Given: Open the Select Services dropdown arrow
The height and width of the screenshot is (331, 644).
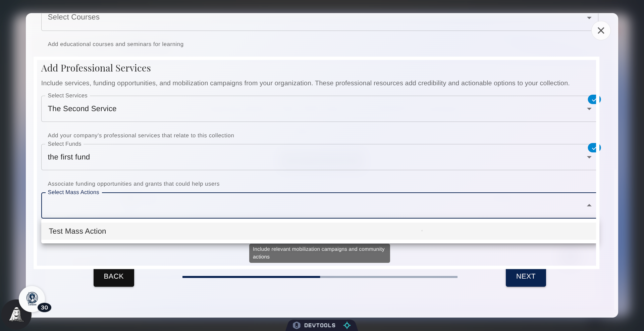Looking at the screenshot, I should (589, 109).
